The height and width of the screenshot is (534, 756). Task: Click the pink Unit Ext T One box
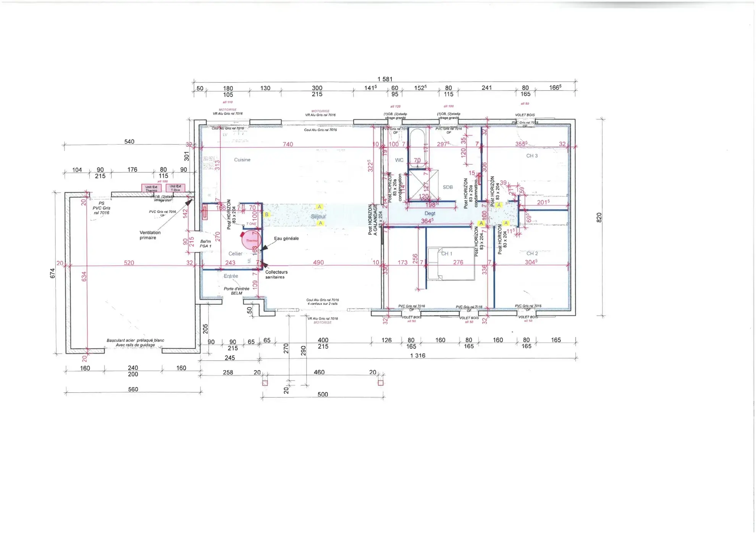pyautogui.click(x=175, y=188)
